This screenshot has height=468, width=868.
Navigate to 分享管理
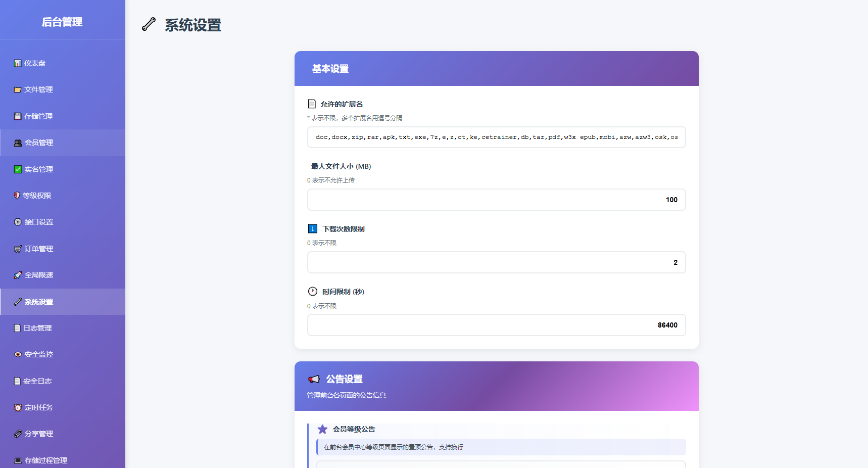click(x=38, y=434)
